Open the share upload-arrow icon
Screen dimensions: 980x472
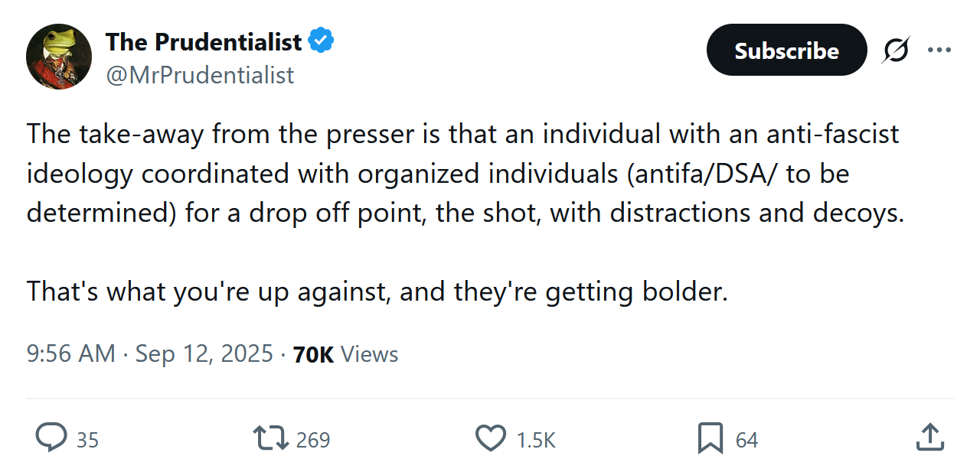pyautogui.click(x=930, y=438)
